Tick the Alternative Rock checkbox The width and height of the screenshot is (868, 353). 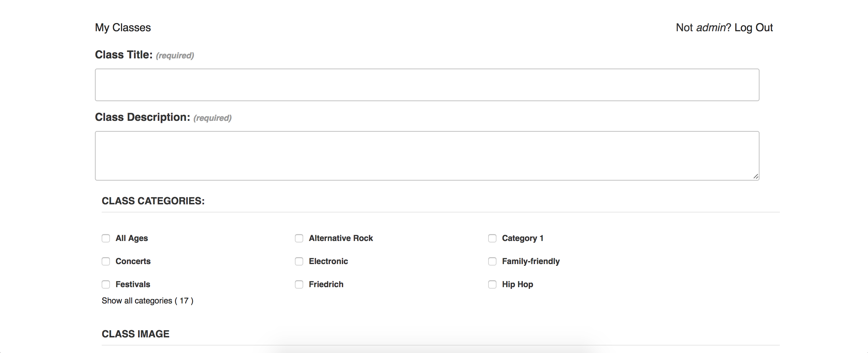(x=299, y=238)
